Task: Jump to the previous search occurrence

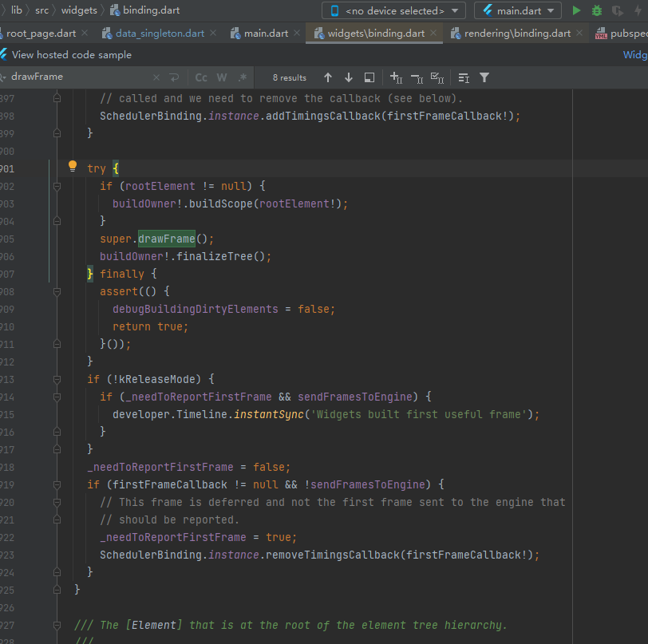Action: coord(327,77)
